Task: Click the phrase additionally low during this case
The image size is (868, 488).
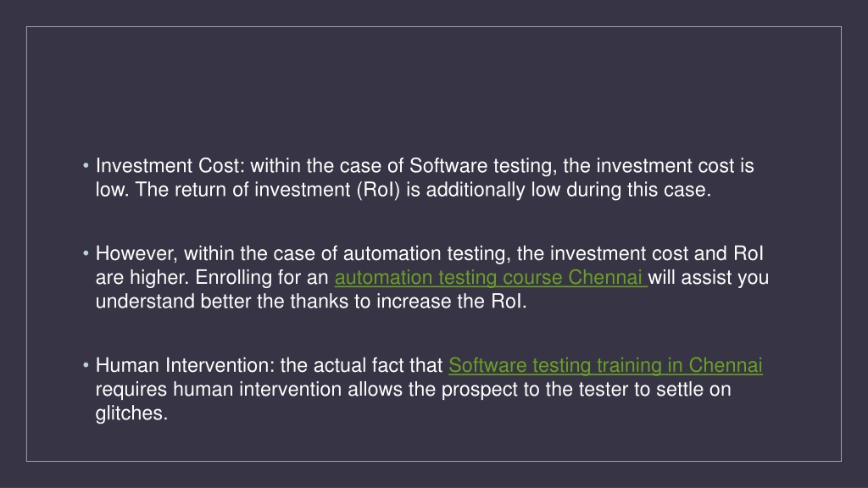Action: (568, 190)
